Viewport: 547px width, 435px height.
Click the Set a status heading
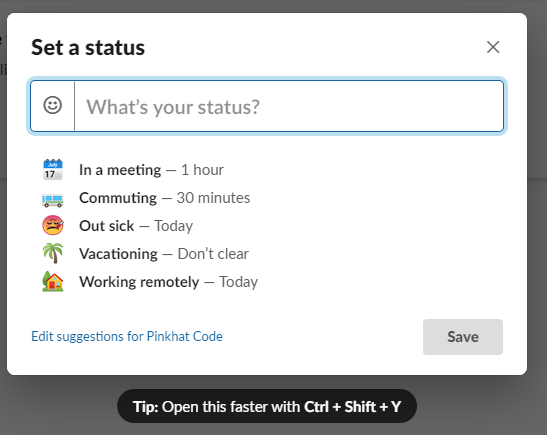(x=88, y=48)
